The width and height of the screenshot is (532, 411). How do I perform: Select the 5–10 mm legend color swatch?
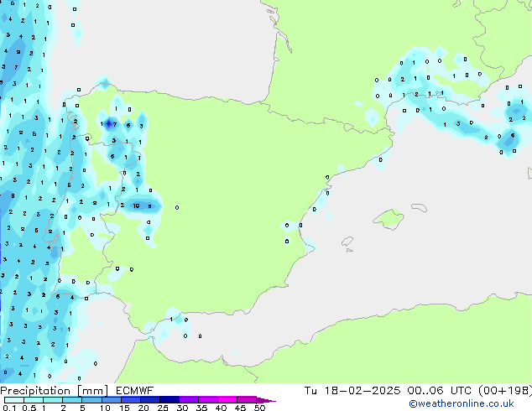pyautogui.click(x=91, y=400)
